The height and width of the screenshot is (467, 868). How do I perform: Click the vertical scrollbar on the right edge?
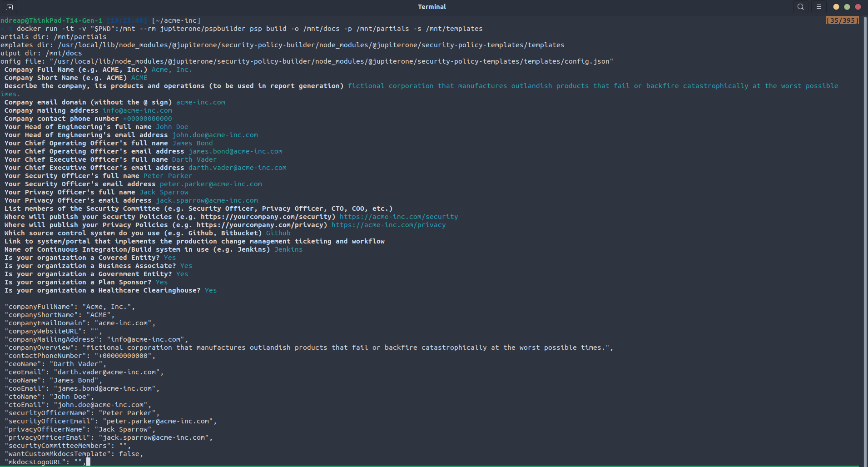pyautogui.click(x=865, y=227)
